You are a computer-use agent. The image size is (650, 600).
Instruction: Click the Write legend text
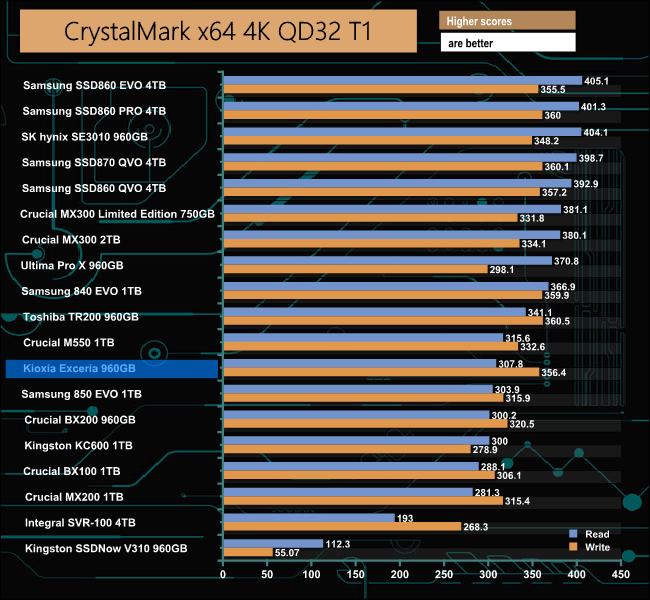pos(597,547)
